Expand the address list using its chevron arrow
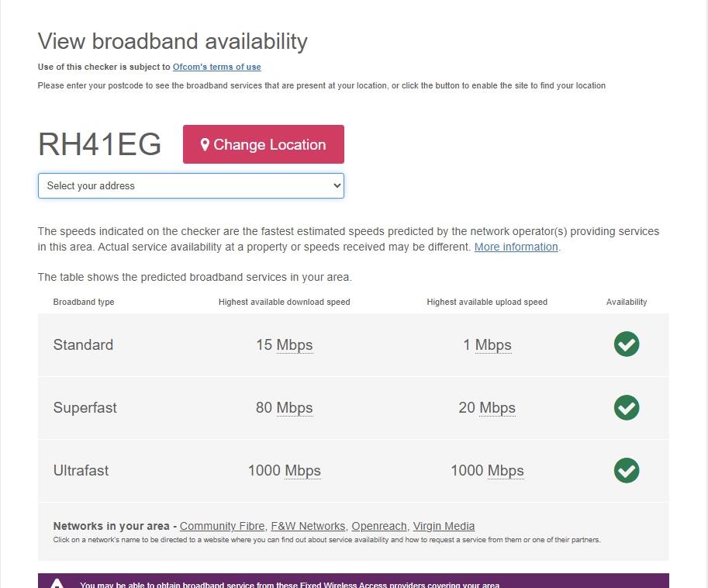The height and width of the screenshot is (588, 708). pyautogui.click(x=335, y=185)
